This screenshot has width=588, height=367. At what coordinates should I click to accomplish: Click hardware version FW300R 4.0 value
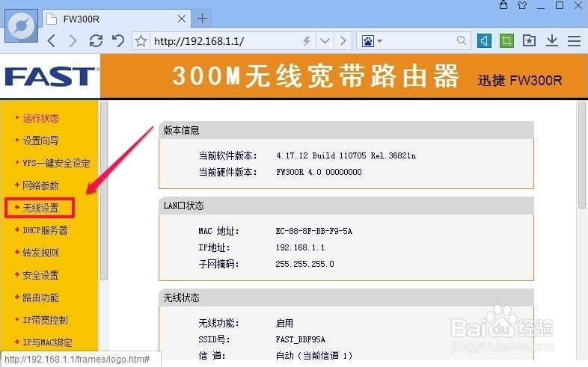point(319,172)
